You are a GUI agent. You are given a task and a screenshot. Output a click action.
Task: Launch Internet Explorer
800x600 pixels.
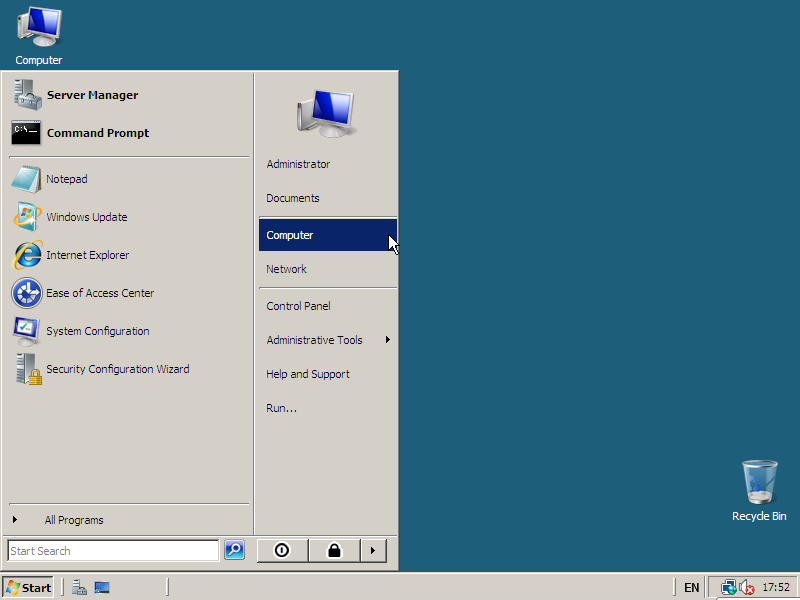click(87, 255)
